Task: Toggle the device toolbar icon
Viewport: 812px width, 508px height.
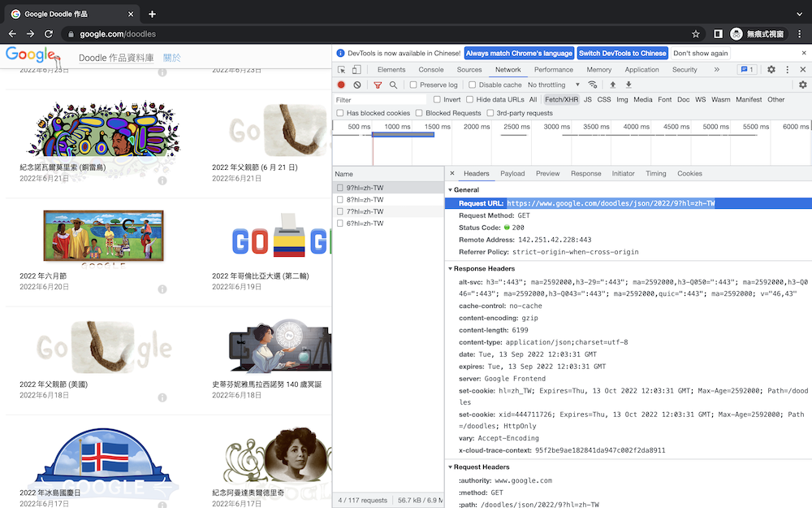Action: (x=356, y=69)
